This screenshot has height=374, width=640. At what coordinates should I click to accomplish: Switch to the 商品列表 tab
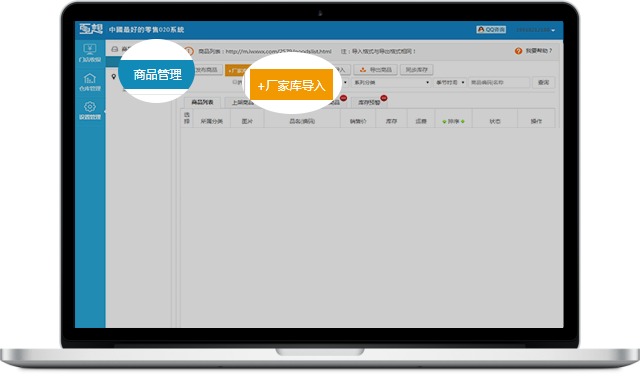coord(202,102)
